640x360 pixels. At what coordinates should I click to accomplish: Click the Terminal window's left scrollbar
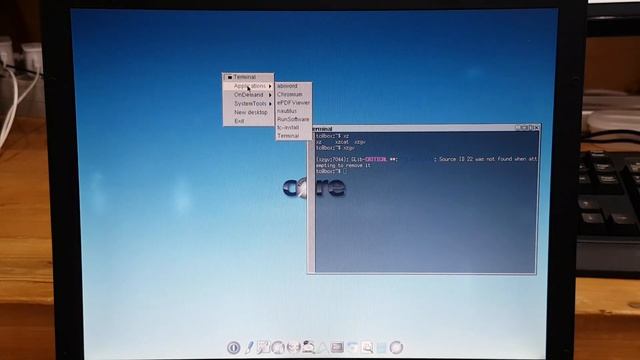pyautogui.click(x=311, y=202)
